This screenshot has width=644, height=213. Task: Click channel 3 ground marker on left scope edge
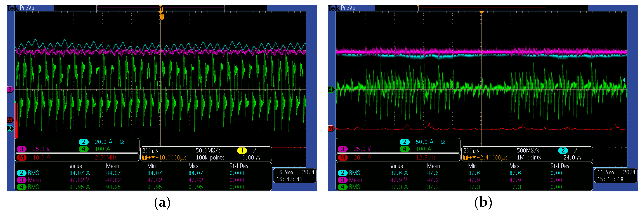(10, 89)
